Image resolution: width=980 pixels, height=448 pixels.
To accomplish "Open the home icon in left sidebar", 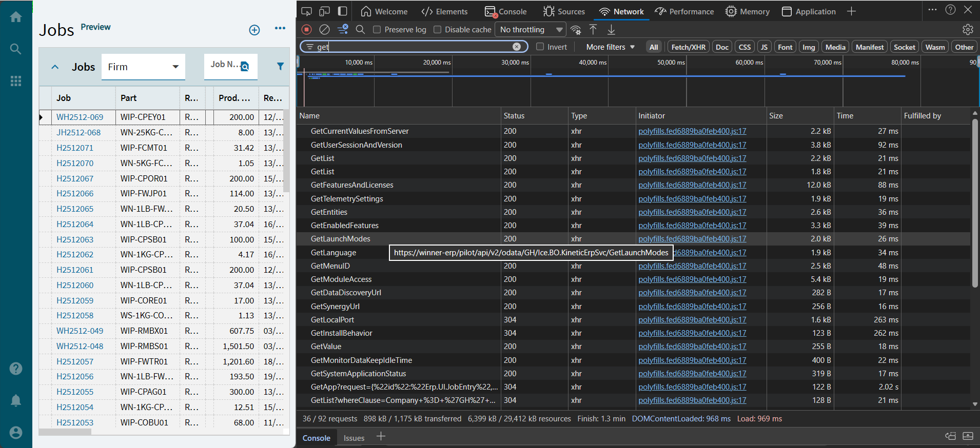I will click(16, 17).
